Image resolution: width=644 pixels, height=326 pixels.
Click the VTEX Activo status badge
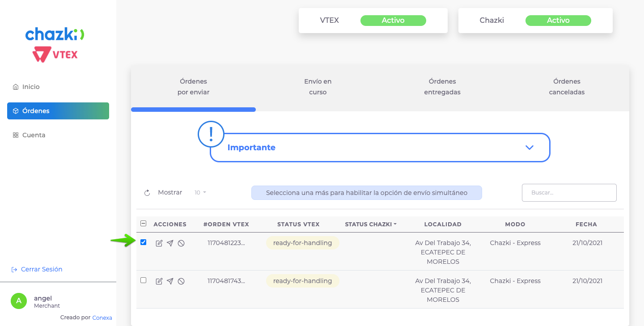(x=393, y=21)
